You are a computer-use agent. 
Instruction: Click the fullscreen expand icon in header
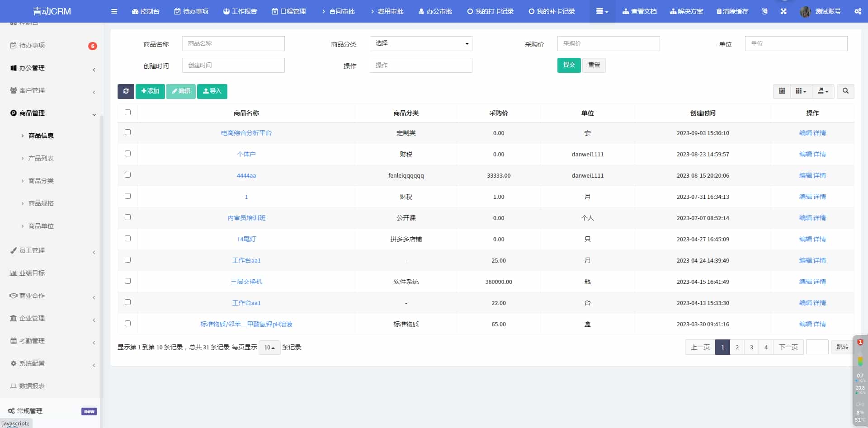coord(783,11)
